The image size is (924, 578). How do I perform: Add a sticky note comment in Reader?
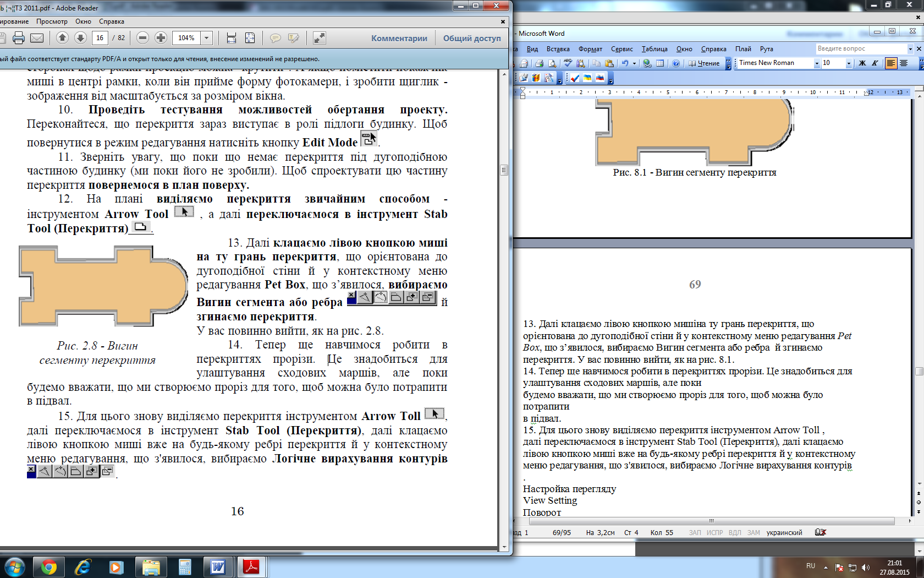tap(275, 38)
